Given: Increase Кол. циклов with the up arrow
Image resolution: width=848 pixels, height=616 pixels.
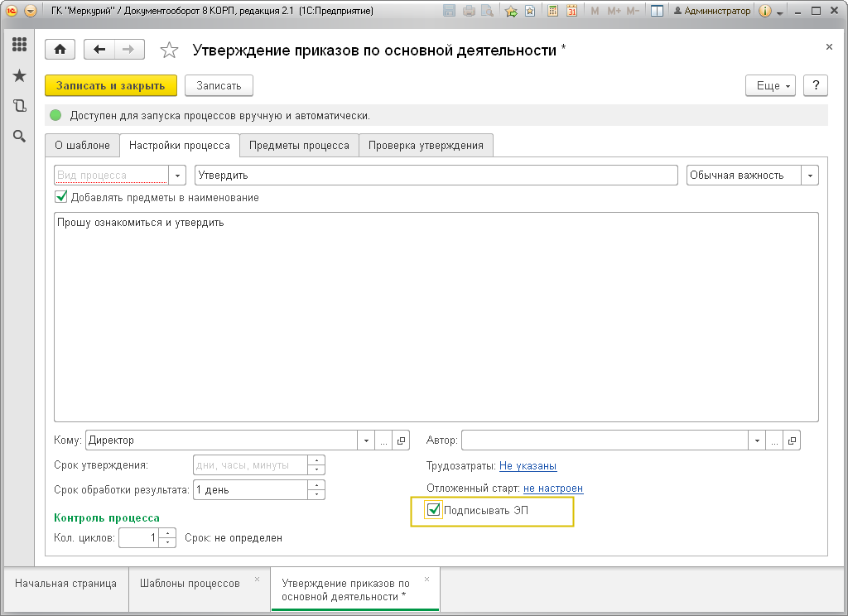Looking at the screenshot, I should pos(168,533).
